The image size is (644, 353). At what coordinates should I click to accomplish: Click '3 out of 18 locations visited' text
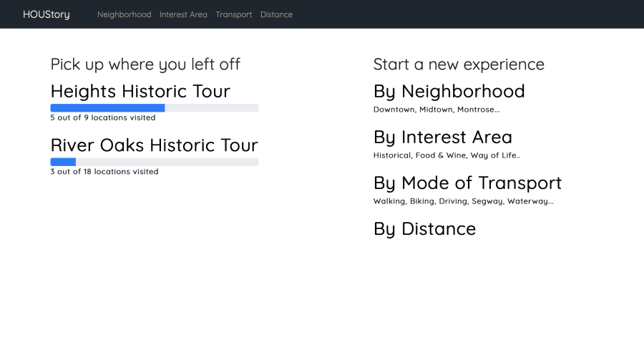[104, 171]
